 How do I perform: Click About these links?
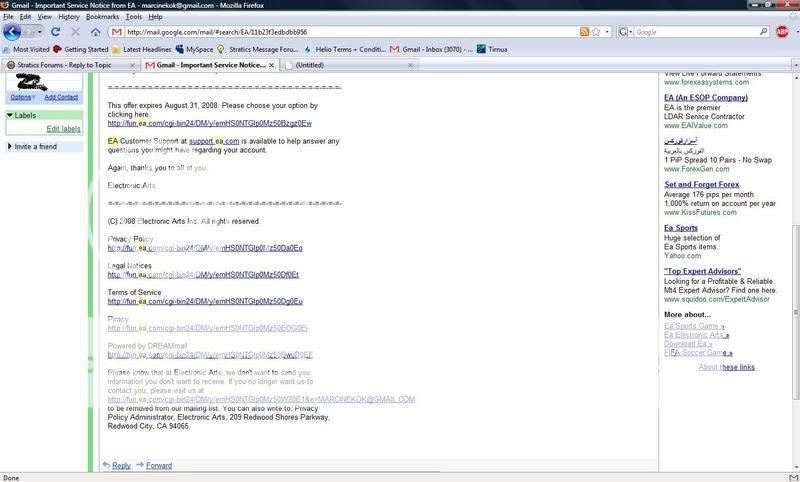pyautogui.click(x=727, y=367)
